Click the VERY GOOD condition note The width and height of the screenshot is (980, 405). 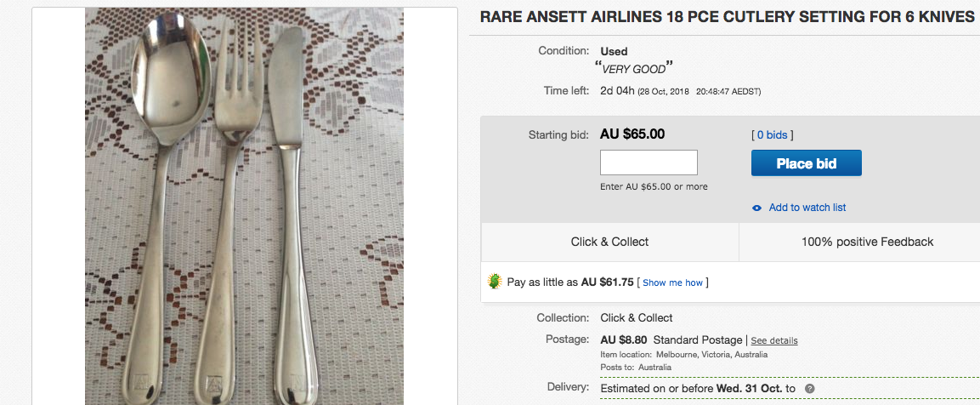632,68
